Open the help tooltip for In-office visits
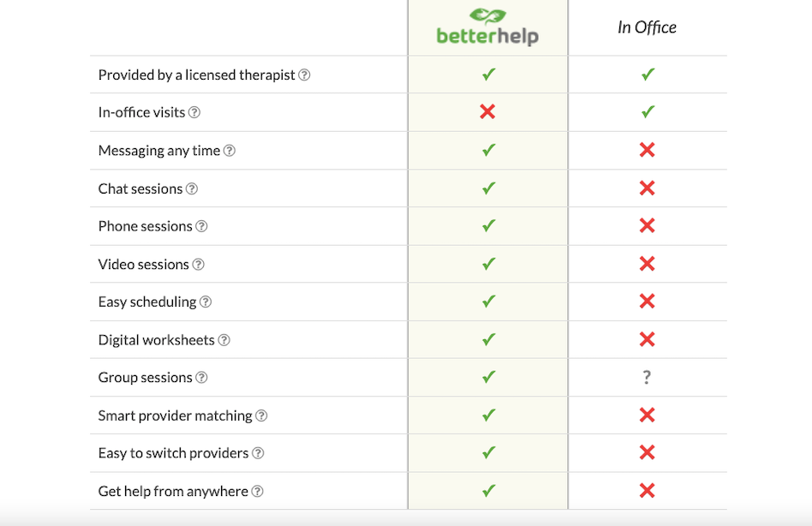Viewport: 812px width, 526px height. (x=194, y=113)
